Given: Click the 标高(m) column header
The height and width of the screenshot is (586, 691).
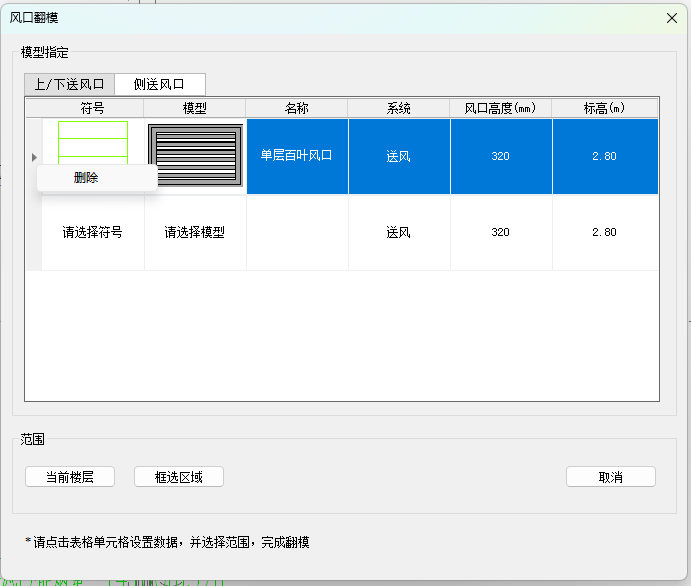Looking at the screenshot, I should click(x=604, y=108).
